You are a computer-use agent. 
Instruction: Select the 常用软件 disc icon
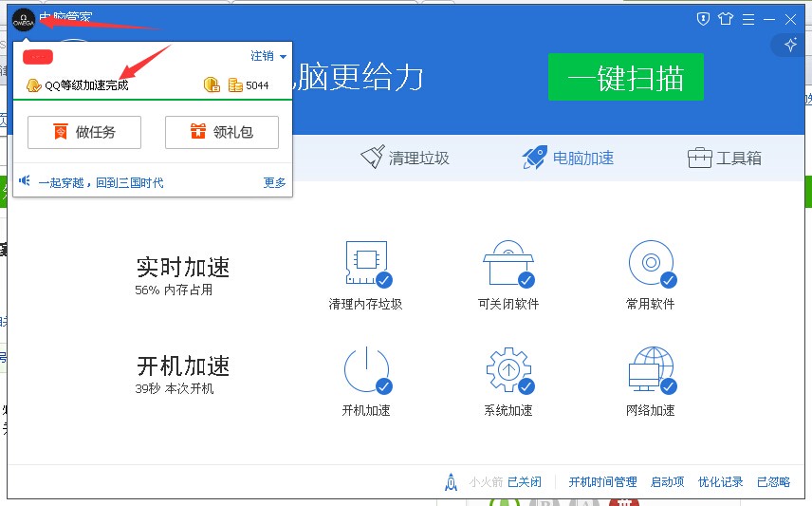[x=653, y=263]
